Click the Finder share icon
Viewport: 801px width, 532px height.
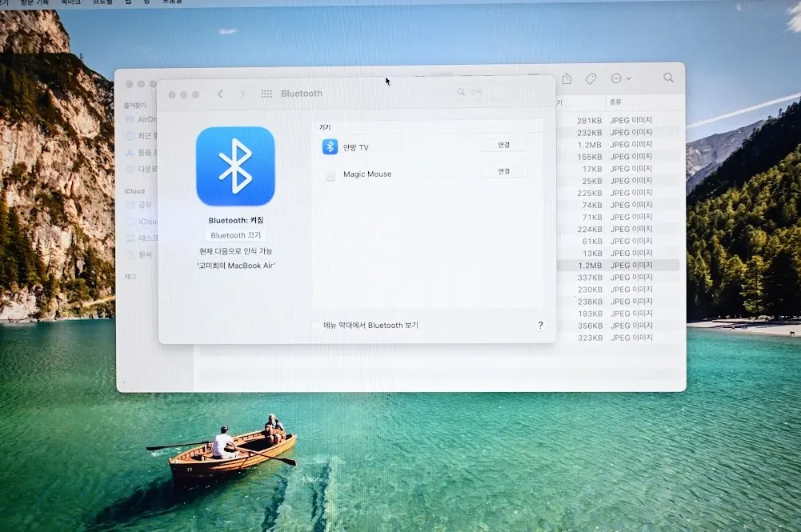tap(567, 78)
